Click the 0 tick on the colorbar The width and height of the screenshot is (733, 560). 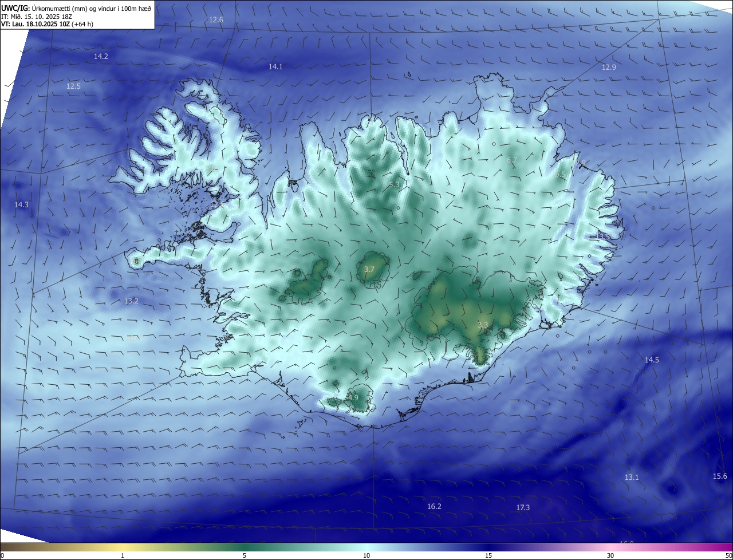point(2,555)
